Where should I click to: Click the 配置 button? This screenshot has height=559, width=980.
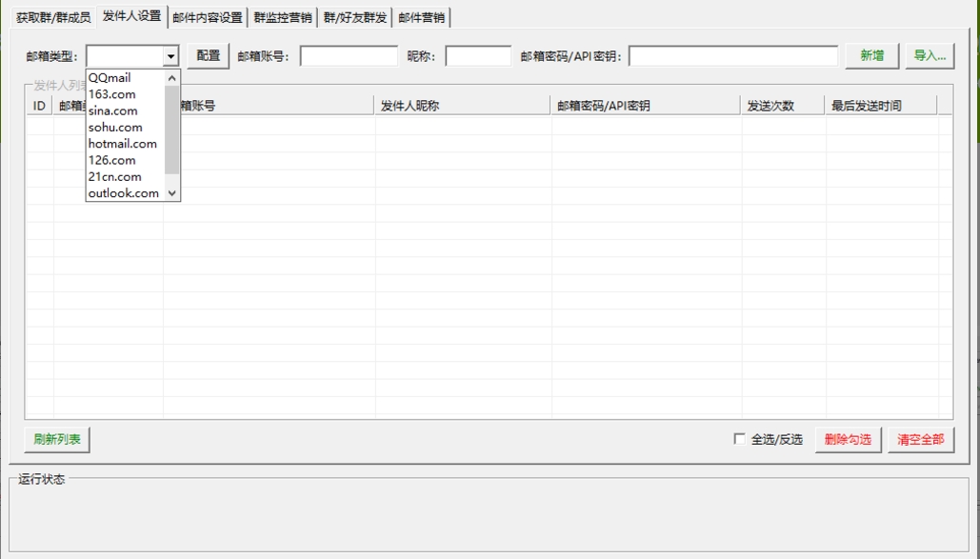pyautogui.click(x=209, y=55)
